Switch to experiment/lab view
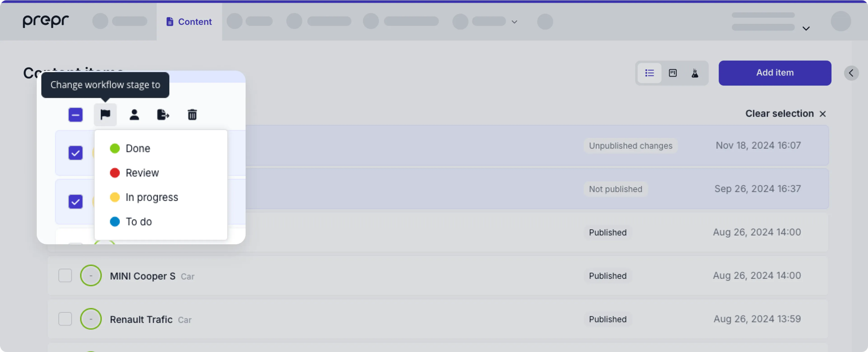Viewport: 868px width, 352px height. 695,73
